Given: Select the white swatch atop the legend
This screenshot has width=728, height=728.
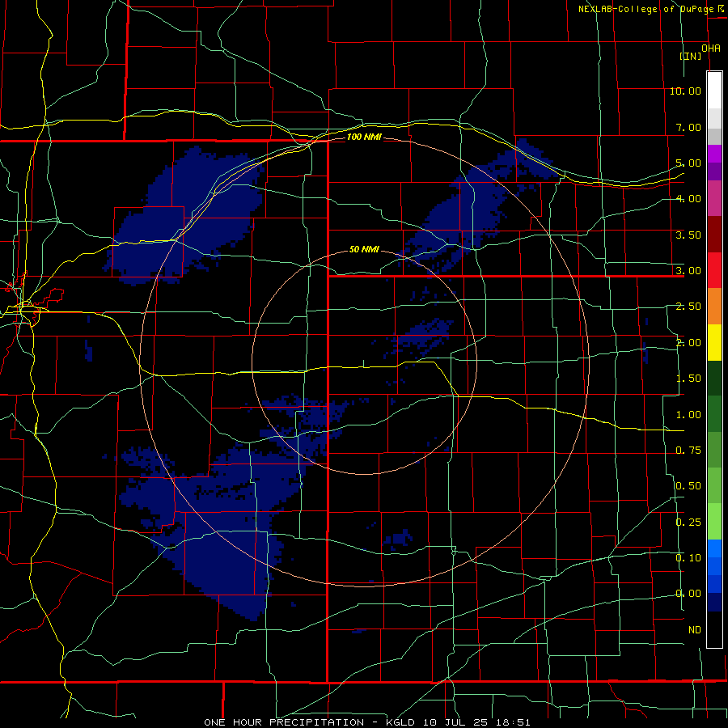Looking at the screenshot, I should [x=714, y=91].
